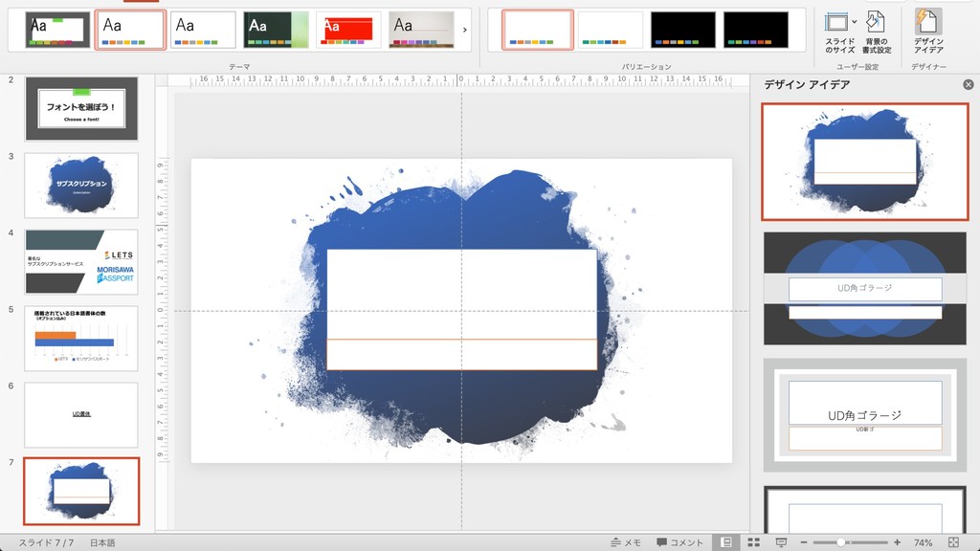Apply the overlapping circles design idea

tap(864, 288)
